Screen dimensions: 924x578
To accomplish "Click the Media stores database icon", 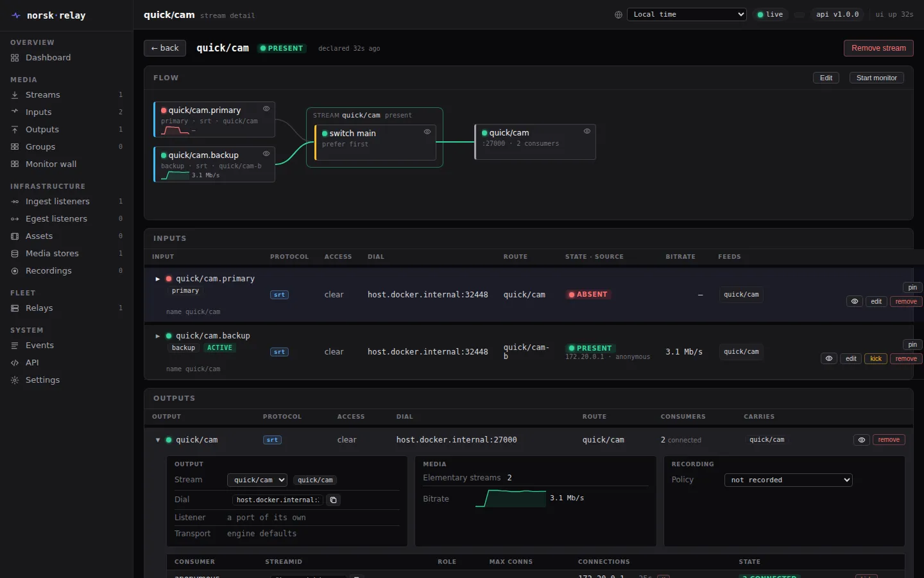I will [x=15, y=254].
